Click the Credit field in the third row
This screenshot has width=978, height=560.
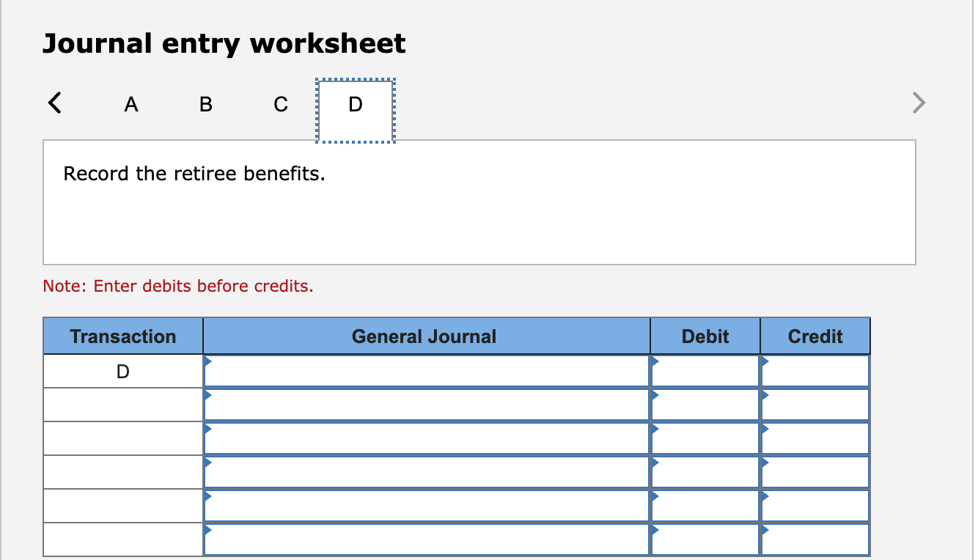pyautogui.click(x=815, y=438)
